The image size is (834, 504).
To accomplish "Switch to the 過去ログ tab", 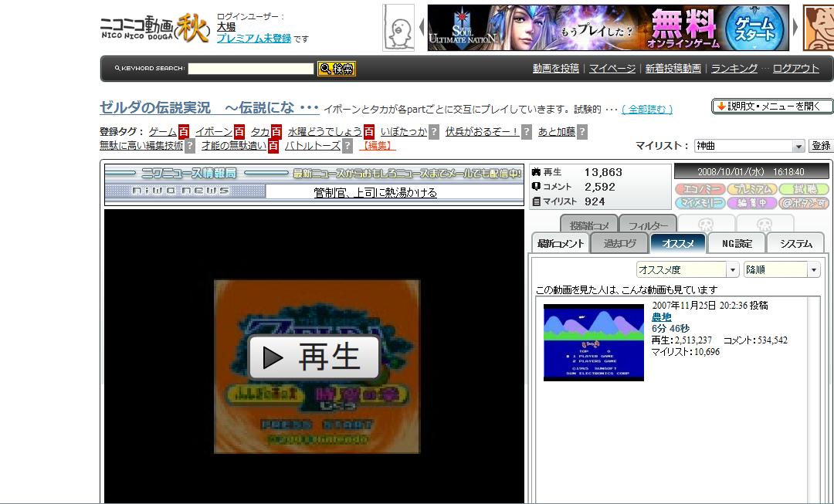I will point(619,243).
